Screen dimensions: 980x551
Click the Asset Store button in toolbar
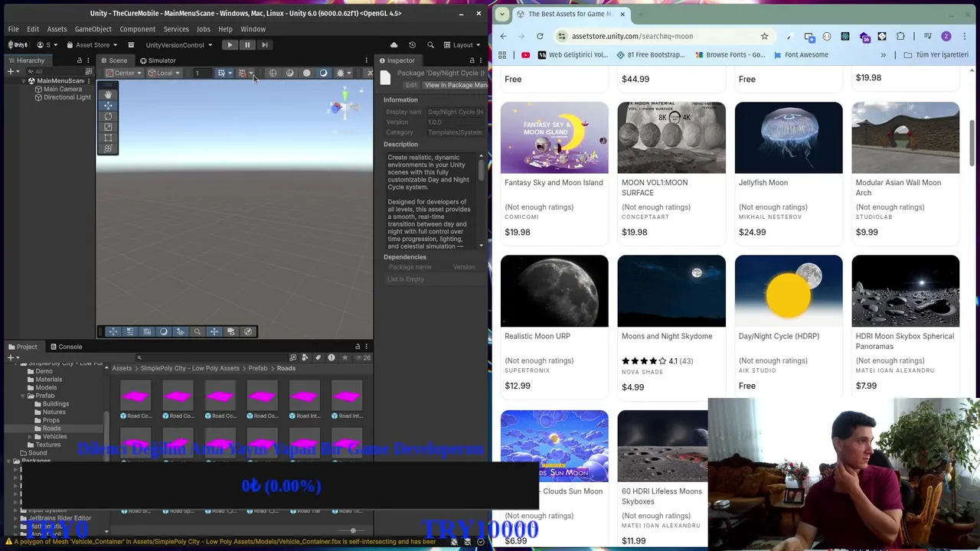pos(92,45)
